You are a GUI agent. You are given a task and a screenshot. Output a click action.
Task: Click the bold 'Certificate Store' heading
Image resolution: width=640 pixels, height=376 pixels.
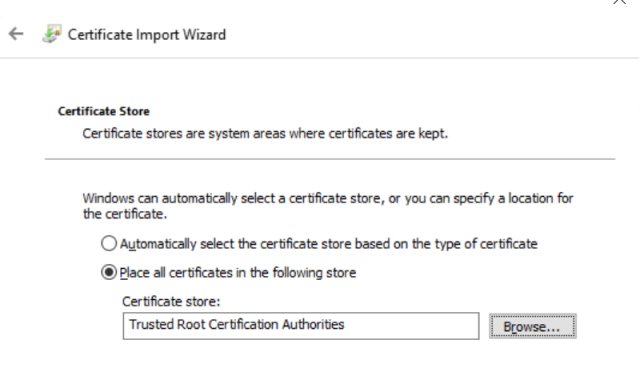click(104, 111)
